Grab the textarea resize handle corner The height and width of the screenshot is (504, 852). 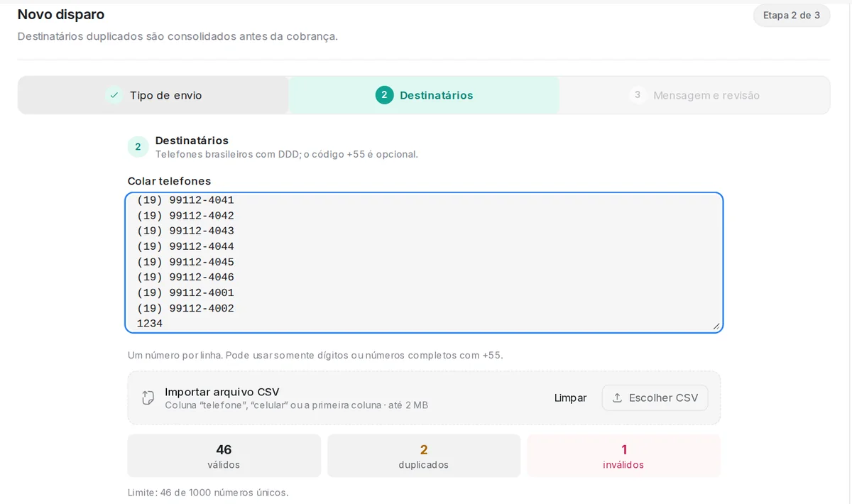(x=716, y=326)
